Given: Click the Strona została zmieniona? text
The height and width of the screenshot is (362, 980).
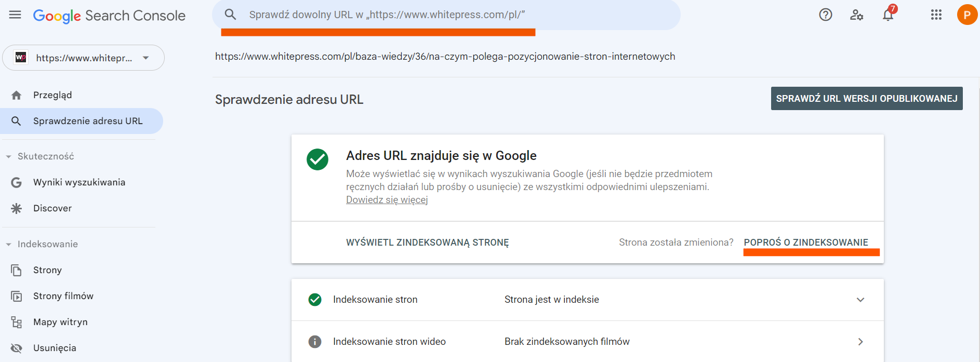Looking at the screenshot, I should [676, 243].
